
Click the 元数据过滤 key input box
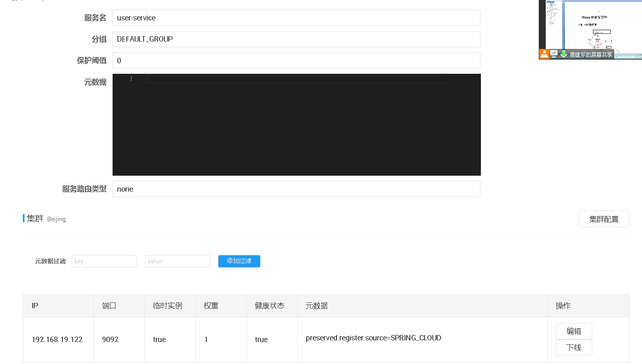[x=104, y=261]
